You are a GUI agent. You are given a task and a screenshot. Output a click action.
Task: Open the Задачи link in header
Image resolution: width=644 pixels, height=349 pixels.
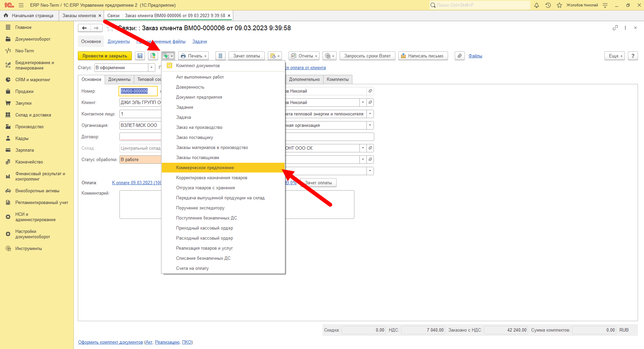[199, 42]
